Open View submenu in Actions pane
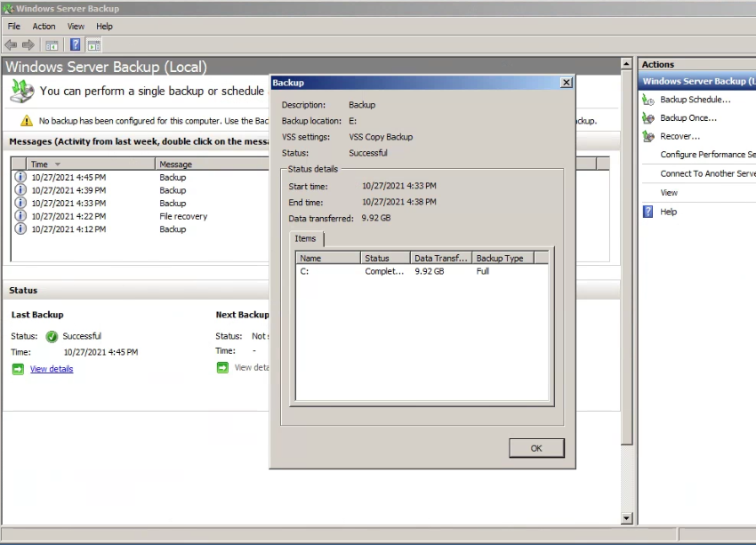Viewport: 756px width, 545px height. tap(669, 193)
